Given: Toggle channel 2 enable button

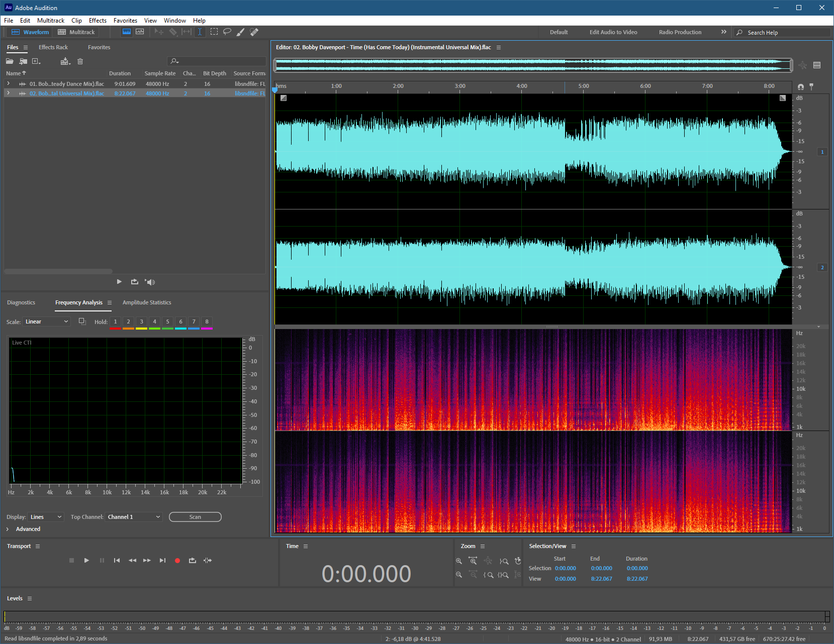Looking at the screenshot, I should click(x=822, y=267).
